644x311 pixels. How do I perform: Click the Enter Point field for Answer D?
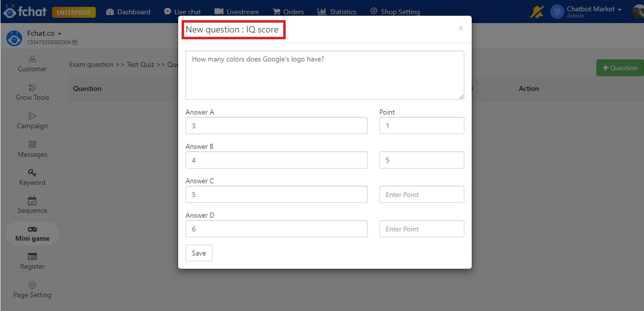coord(422,229)
